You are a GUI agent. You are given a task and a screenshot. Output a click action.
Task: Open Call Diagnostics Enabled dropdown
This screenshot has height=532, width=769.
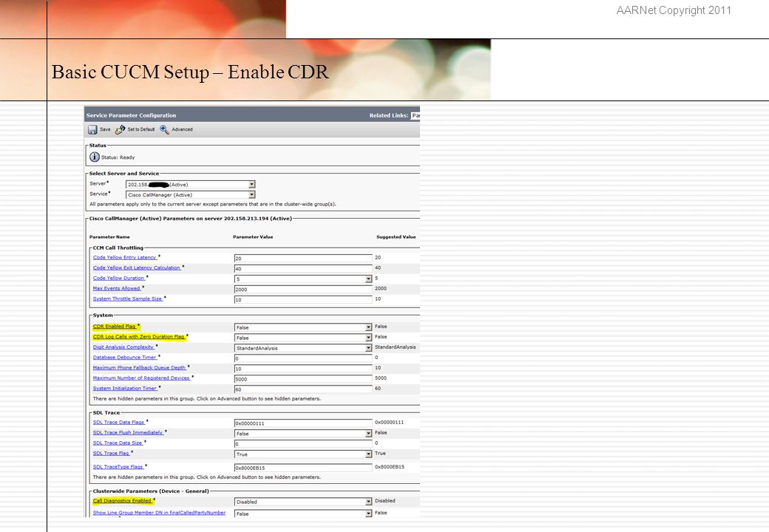point(303,502)
